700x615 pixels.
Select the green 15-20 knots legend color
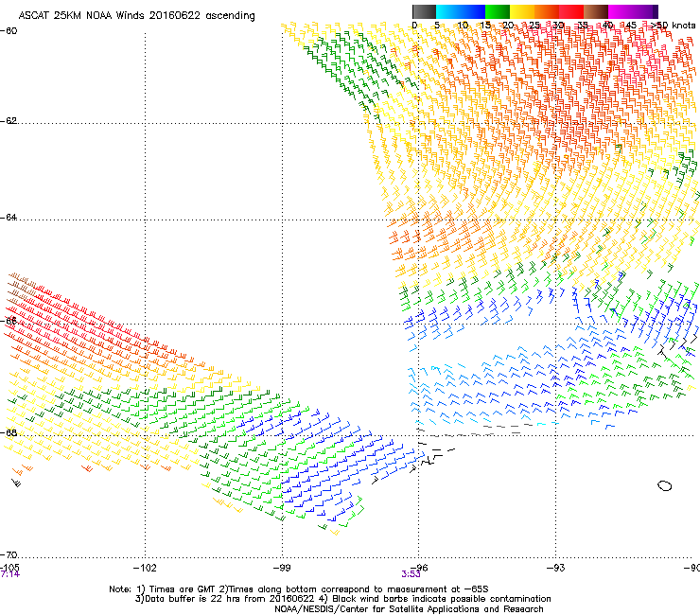[498, 11]
